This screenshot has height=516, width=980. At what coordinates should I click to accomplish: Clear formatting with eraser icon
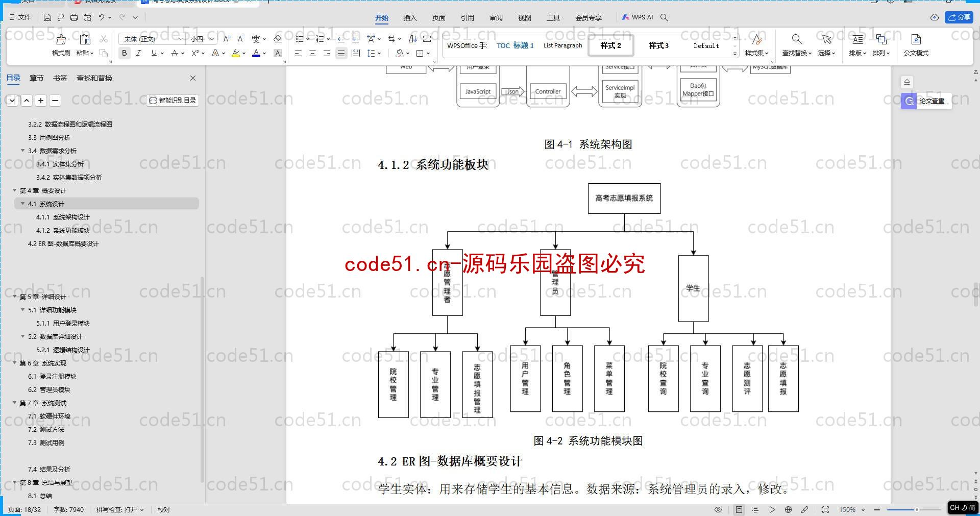coord(278,39)
